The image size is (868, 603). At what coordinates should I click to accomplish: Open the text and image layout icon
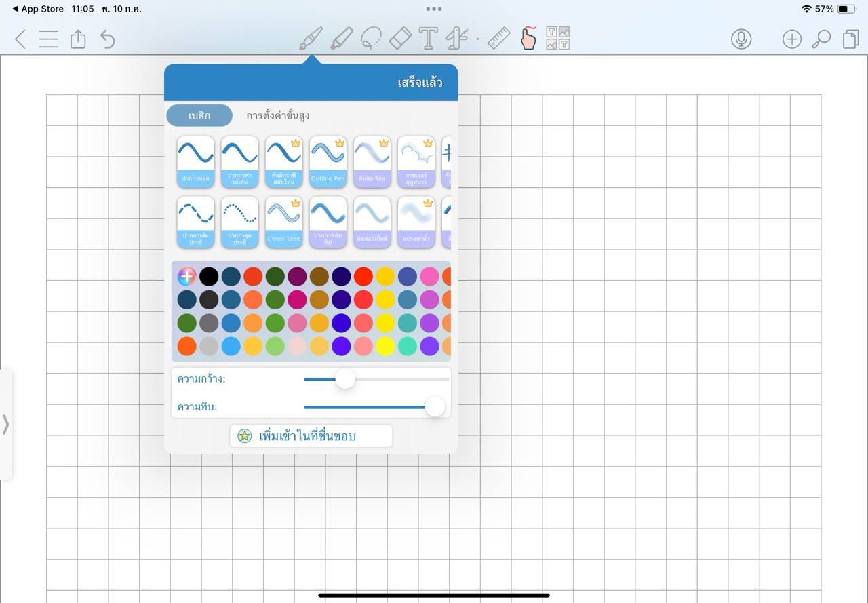click(x=557, y=39)
